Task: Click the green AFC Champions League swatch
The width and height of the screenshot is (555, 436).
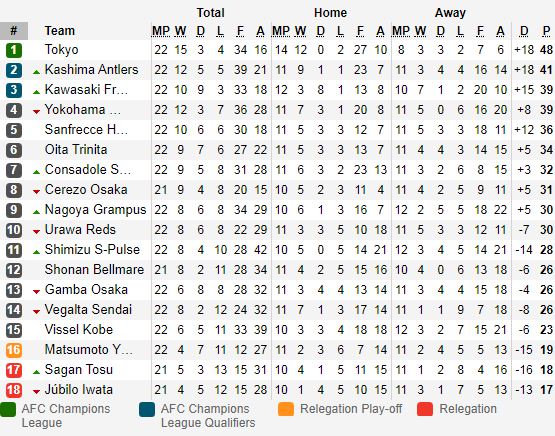Action: [x=8, y=409]
